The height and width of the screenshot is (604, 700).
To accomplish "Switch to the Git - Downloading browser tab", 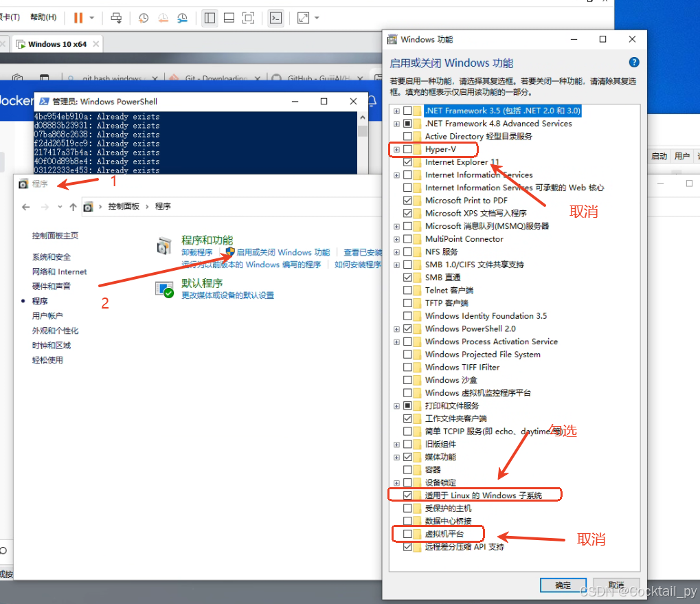I will [216, 78].
